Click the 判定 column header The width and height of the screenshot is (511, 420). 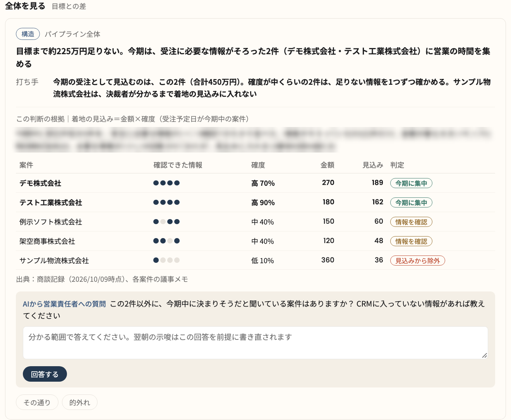tap(397, 165)
